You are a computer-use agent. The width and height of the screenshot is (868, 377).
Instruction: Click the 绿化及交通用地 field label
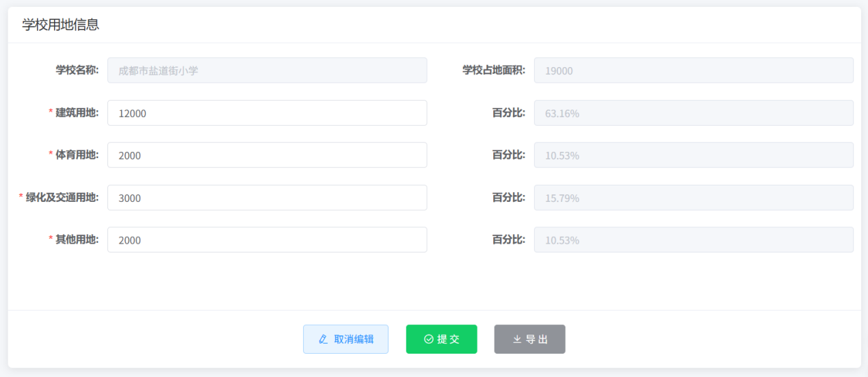[62, 198]
